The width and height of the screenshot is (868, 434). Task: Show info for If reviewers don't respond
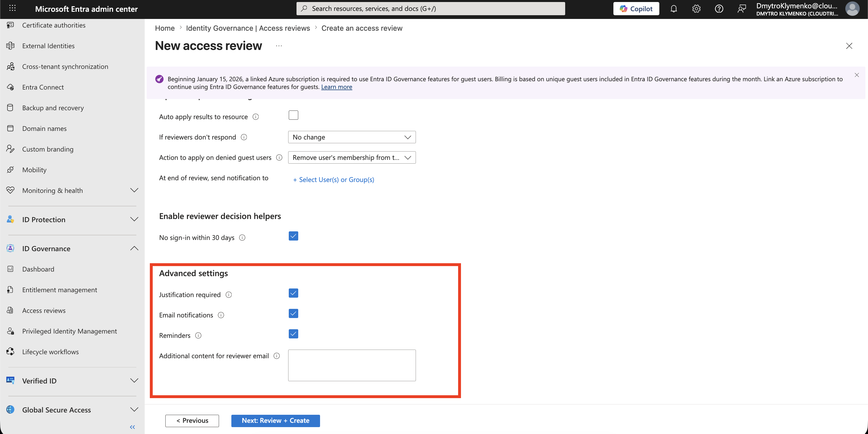[x=244, y=137]
